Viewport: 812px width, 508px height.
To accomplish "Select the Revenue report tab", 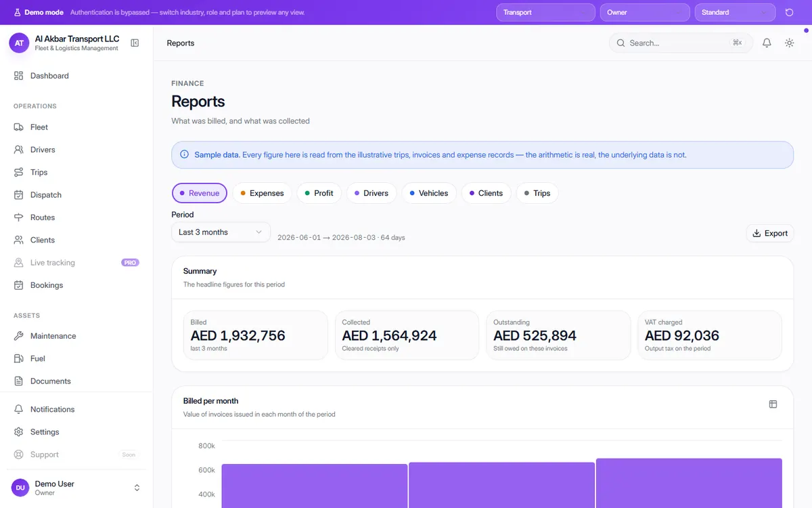I will click(200, 193).
